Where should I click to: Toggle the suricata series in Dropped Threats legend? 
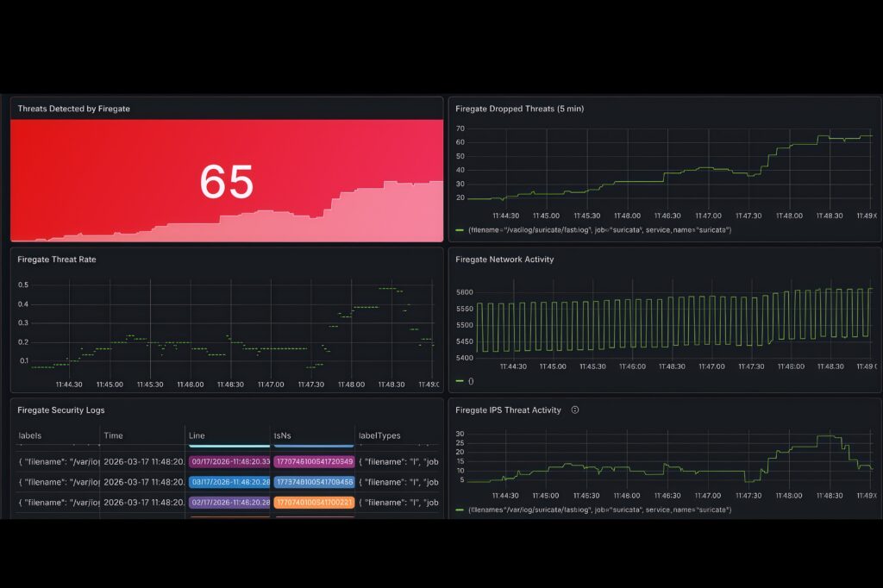599,230
